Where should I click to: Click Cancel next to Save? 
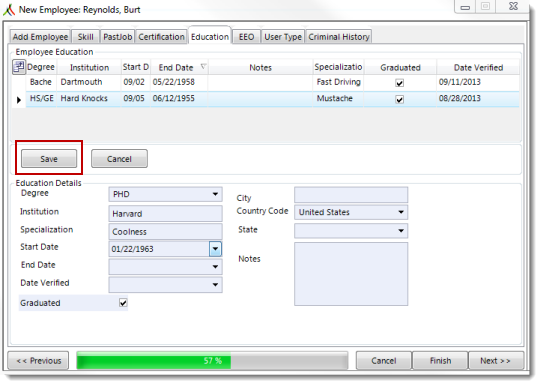click(119, 159)
